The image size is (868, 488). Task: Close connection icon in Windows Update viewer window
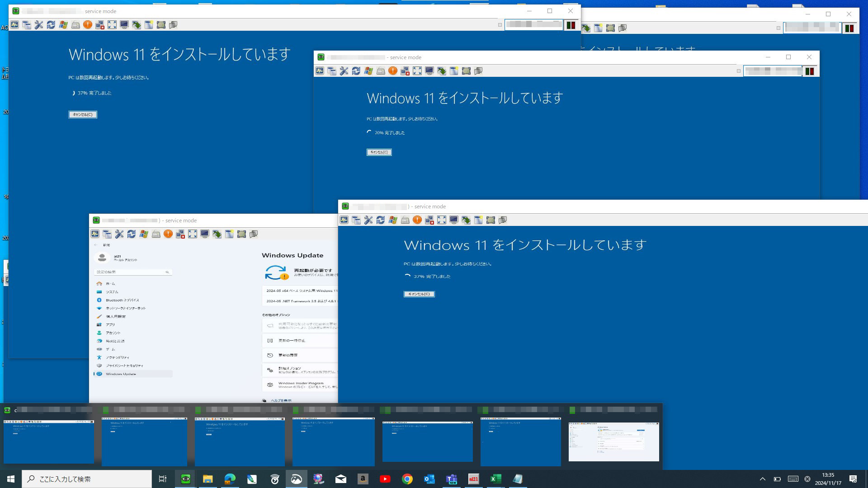click(x=180, y=234)
